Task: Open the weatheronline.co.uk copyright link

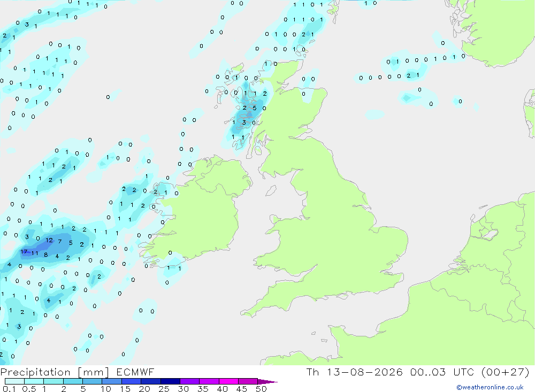Action: (x=490, y=387)
